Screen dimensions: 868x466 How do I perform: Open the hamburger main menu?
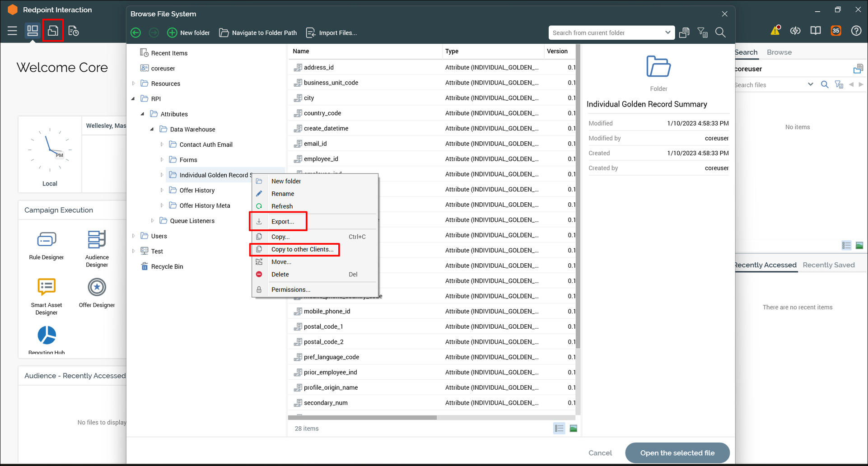(12, 31)
